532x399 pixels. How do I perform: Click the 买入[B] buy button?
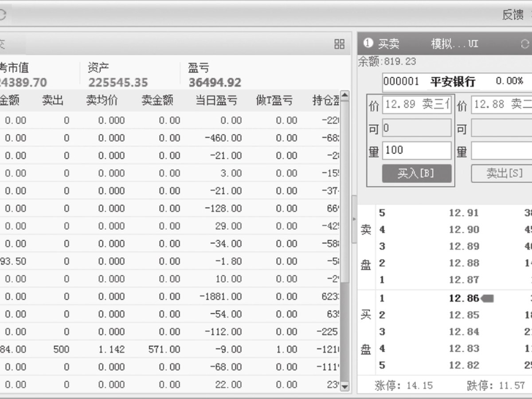pos(417,173)
